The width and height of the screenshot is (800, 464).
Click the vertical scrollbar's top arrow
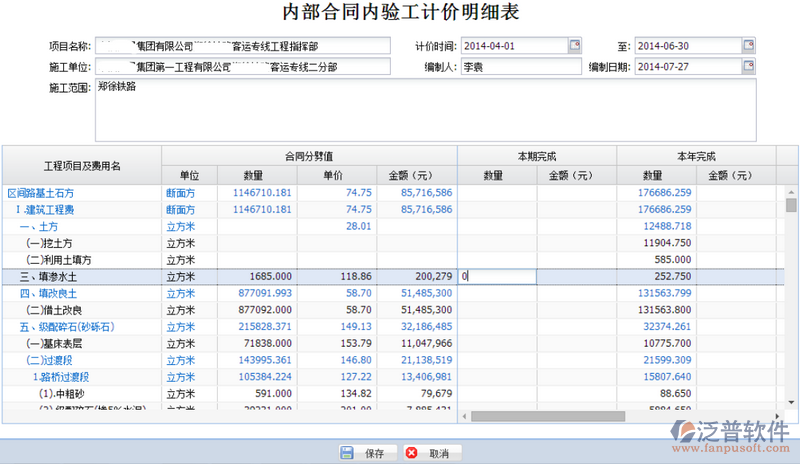coord(791,190)
